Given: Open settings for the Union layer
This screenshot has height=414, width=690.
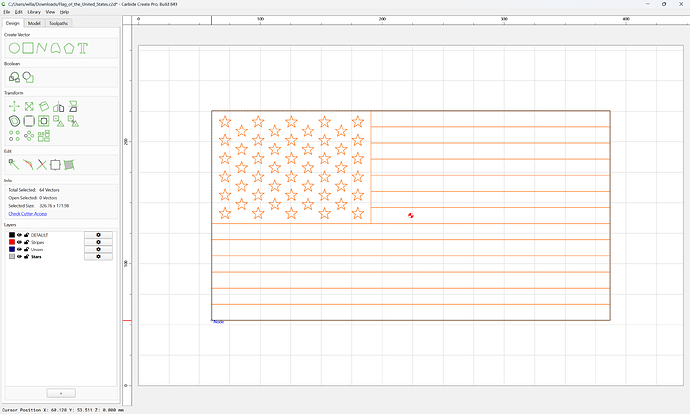Looking at the screenshot, I should [x=98, y=249].
